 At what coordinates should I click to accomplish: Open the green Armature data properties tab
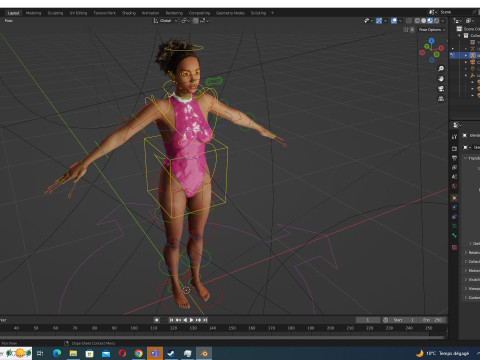[x=454, y=226]
